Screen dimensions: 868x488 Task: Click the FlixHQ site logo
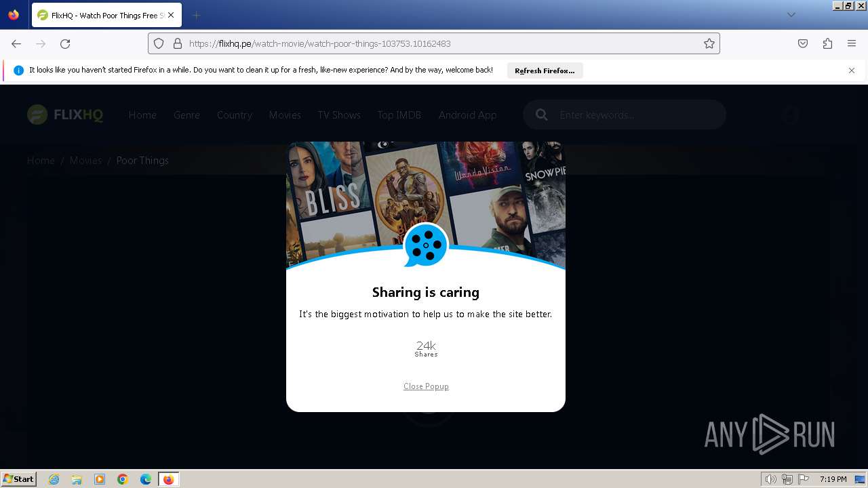click(65, 115)
